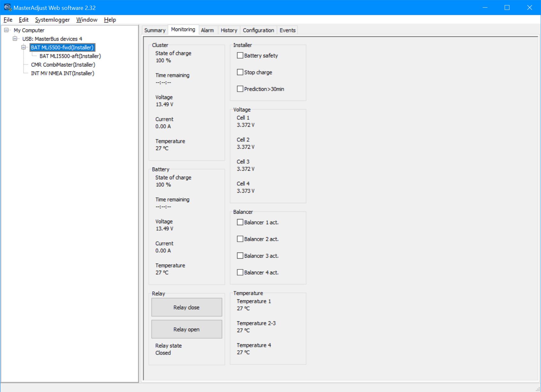The image size is (541, 392).
Task: Click the Battery State of charge 100 %
Action: [x=163, y=185]
